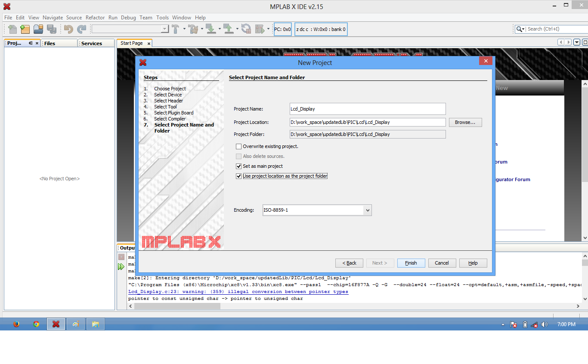588x364 pixels.
Task: Expand the Build Project dropdown arrow
Action: coord(184,29)
